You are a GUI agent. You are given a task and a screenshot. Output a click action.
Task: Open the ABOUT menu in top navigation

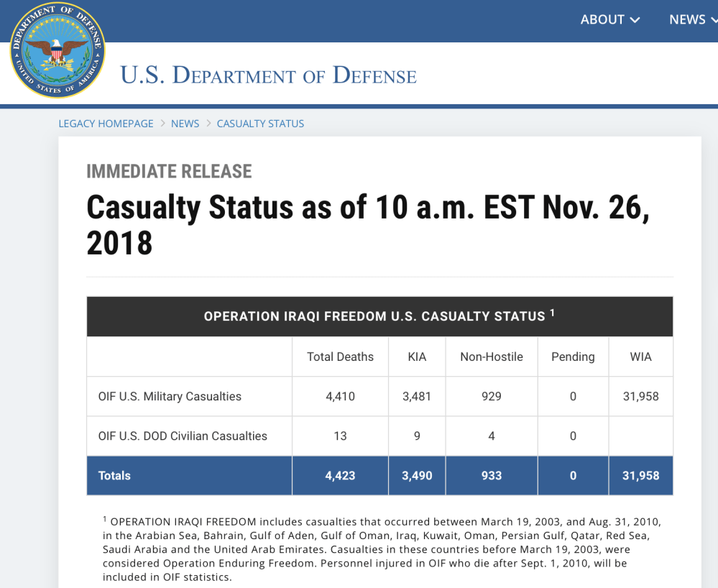(x=602, y=20)
